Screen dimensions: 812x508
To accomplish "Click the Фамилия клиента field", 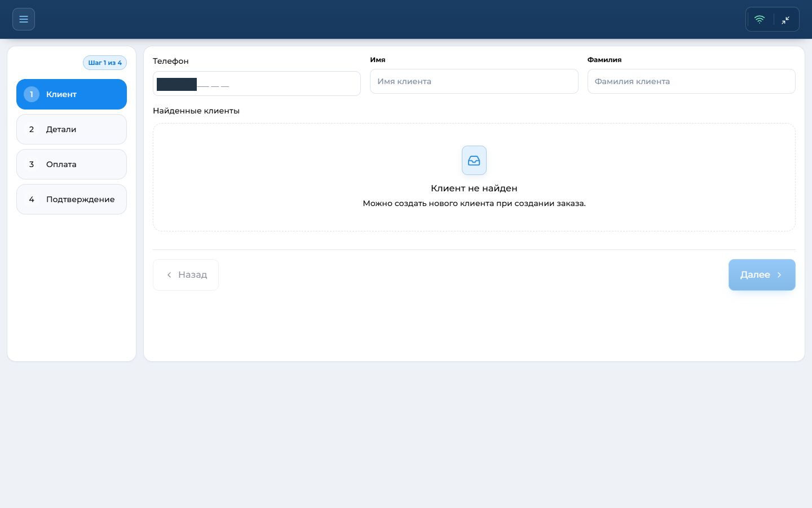I will pos(691,81).
